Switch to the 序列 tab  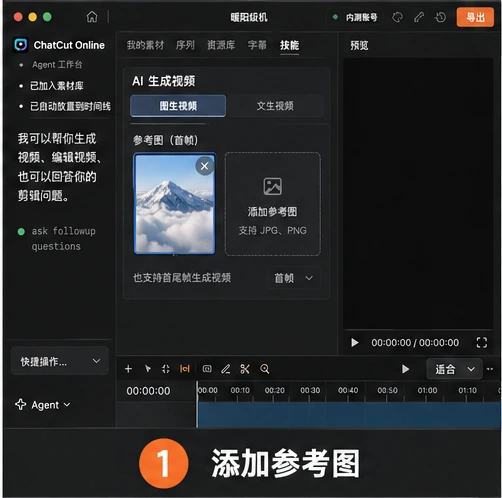point(185,45)
